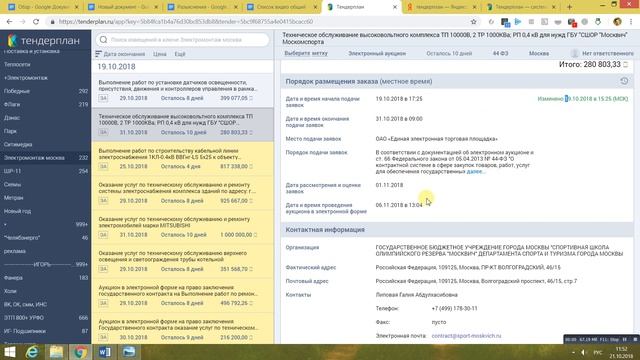The image size is (640, 360).
Task: Open the tender priced 925 667,00
Action: tap(182, 193)
